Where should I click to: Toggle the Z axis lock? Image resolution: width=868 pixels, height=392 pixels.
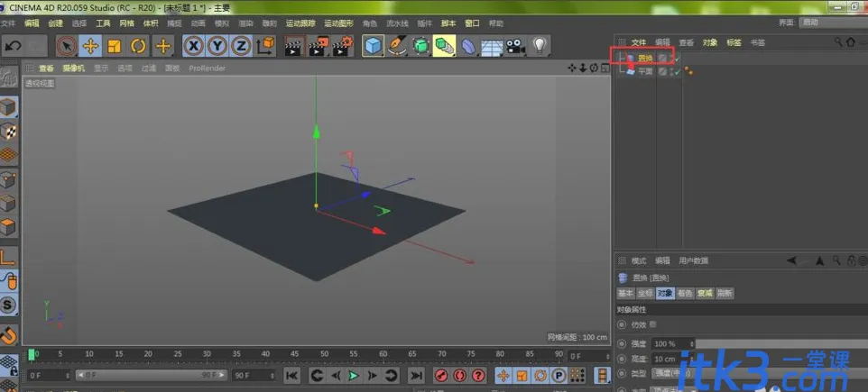point(241,47)
